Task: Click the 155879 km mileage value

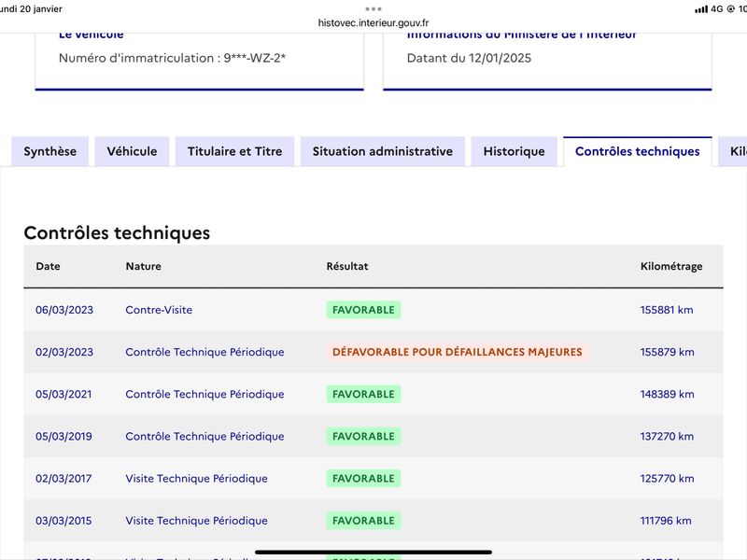Action: point(667,352)
